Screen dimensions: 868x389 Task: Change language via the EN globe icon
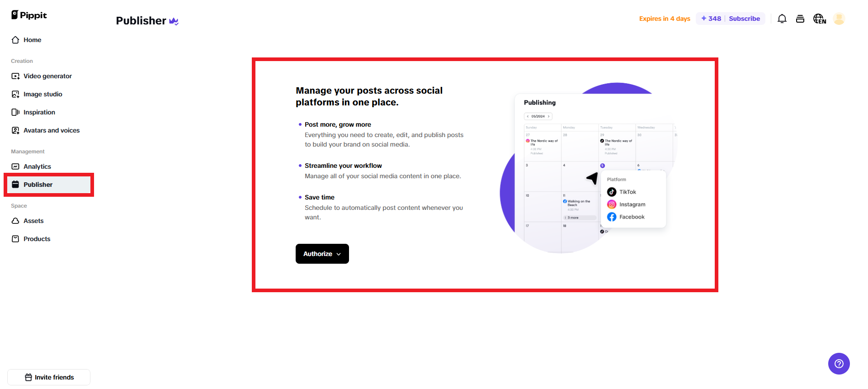[820, 19]
